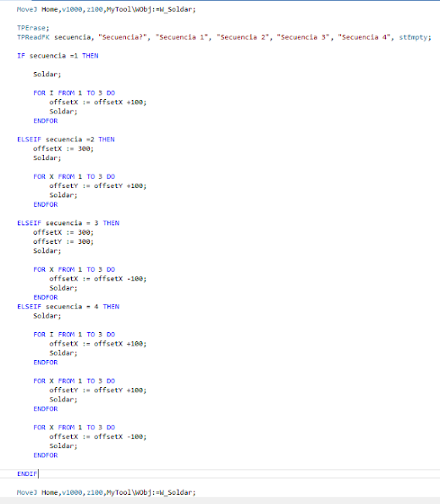
Task: Click MoveJ Home line above TPErase
Action: [x=106, y=9]
